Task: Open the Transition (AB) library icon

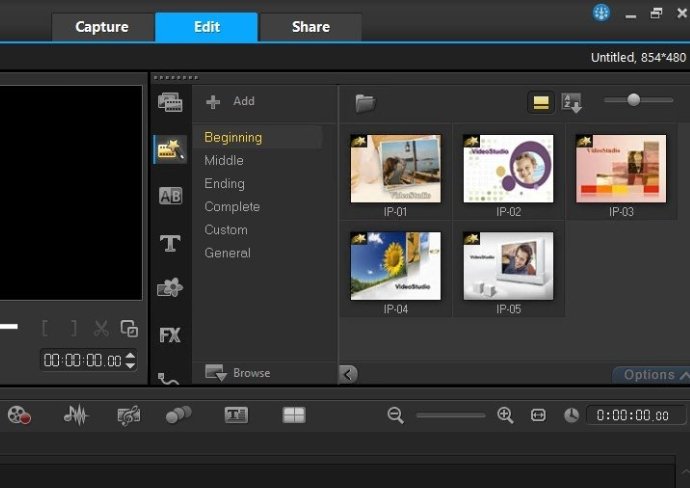Action: (170, 196)
